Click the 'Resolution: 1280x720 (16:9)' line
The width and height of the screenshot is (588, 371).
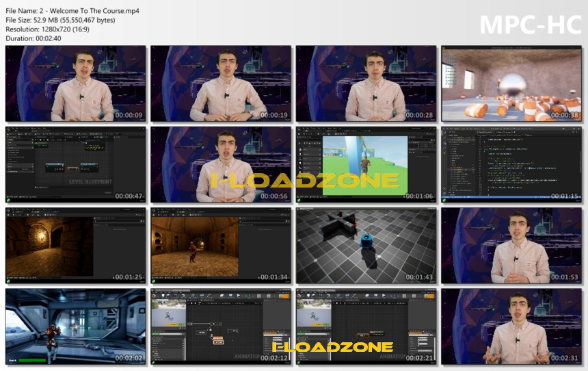pos(48,29)
